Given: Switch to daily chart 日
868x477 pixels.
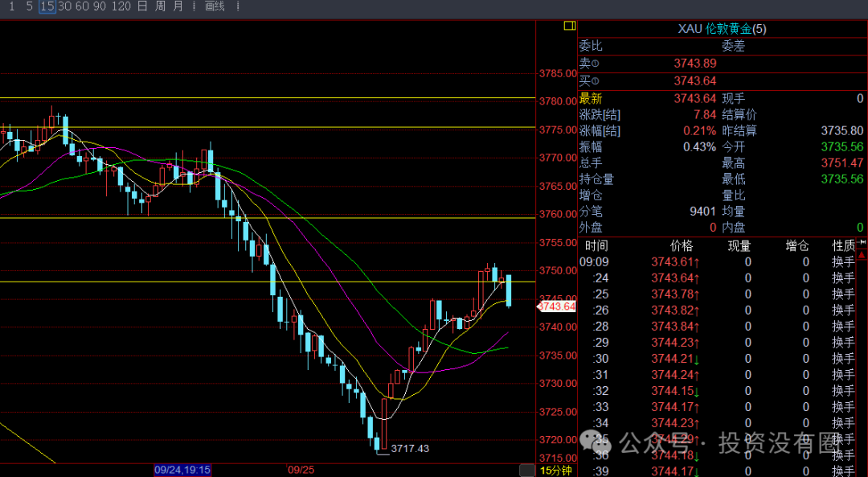Looking at the screenshot, I should (x=142, y=6).
